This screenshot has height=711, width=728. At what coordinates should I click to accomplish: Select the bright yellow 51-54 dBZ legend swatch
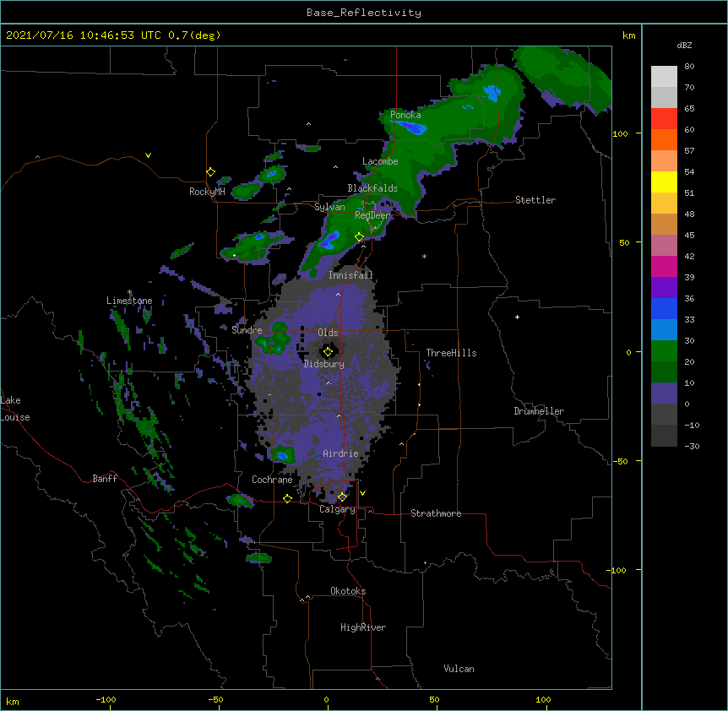(664, 182)
